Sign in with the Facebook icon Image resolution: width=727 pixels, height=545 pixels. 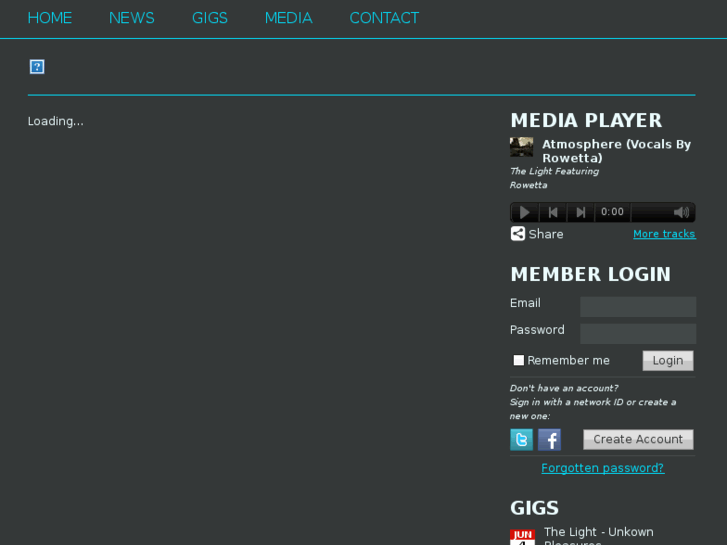point(549,439)
